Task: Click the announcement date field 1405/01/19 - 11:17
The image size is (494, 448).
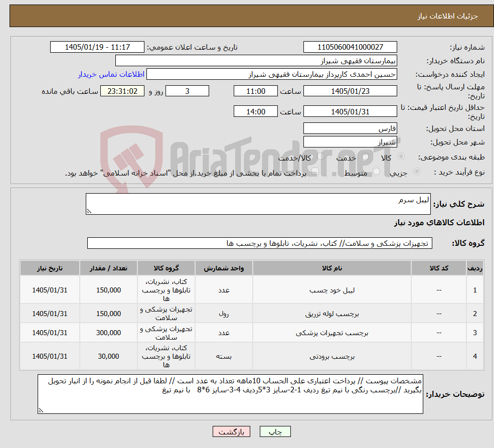Action: (x=97, y=47)
